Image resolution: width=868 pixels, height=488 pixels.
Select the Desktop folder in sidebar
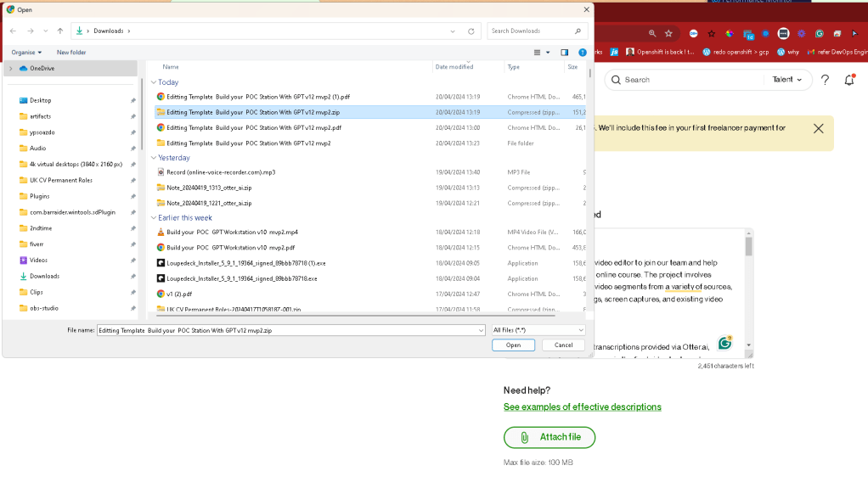tap(41, 101)
